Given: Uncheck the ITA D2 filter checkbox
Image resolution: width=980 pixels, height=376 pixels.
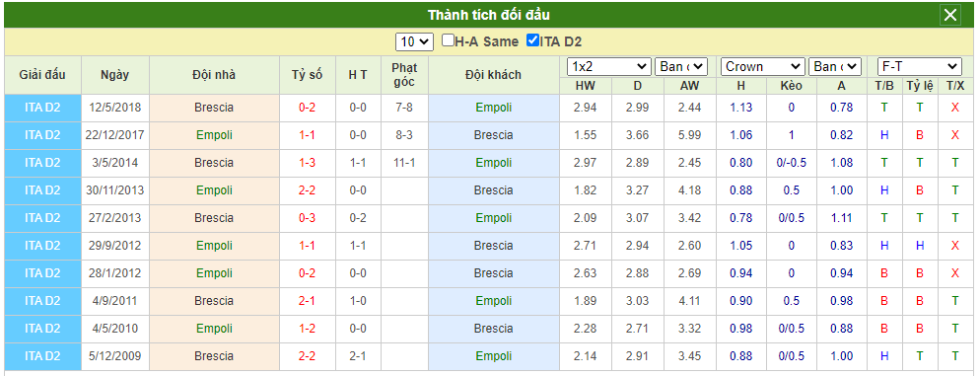Looking at the screenshot, I should pos(532,40).
